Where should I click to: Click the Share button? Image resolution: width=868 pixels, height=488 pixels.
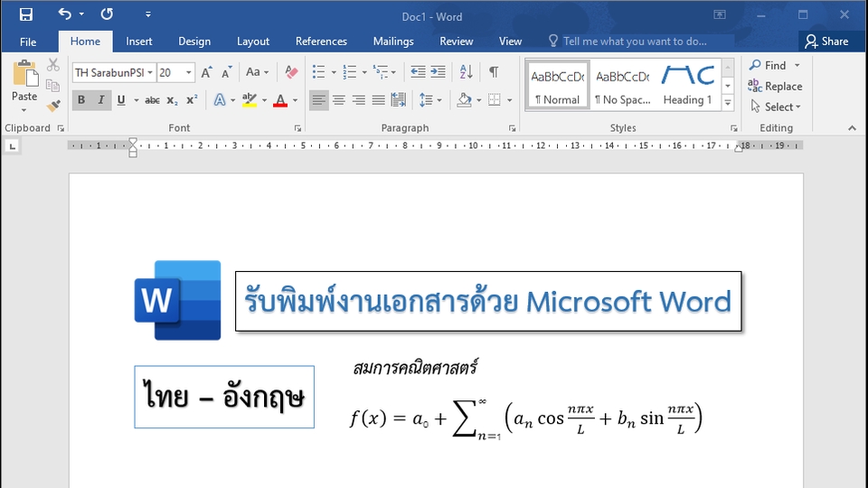coord(827,42)
